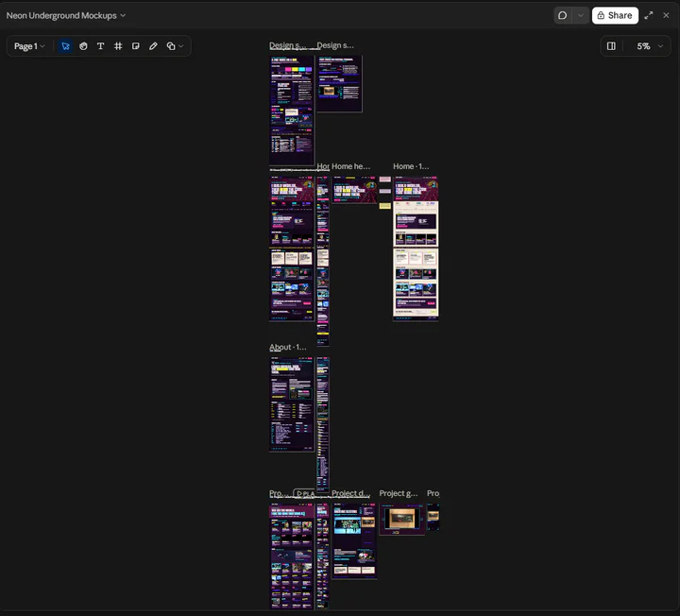Select the 'Project g...' frame label

[x=399, y=493]
